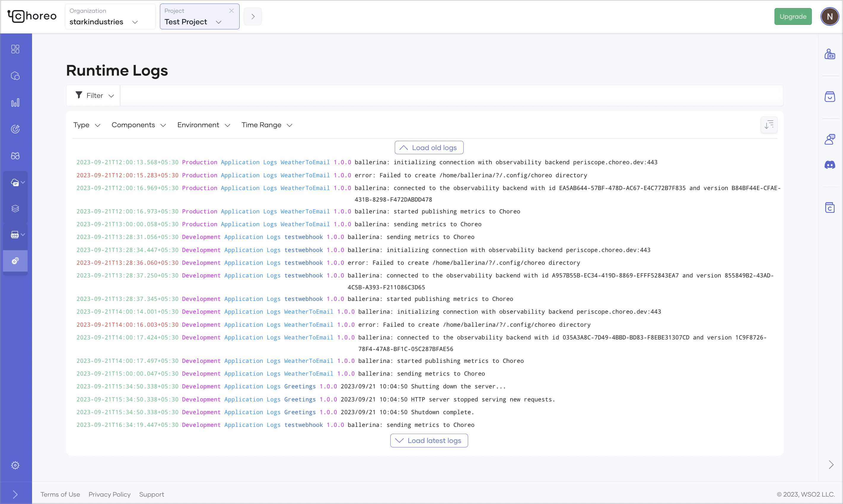Click the green Upgrade button
The image size is (843, 504).
coord(793,17)
